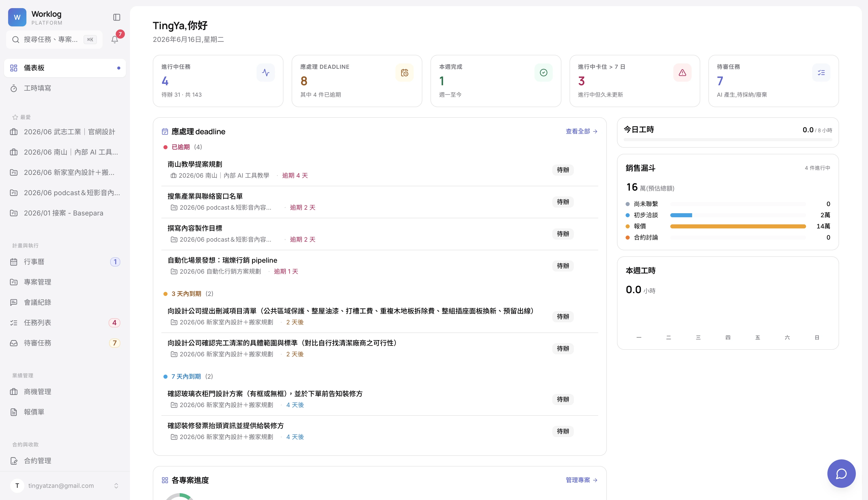Click the message icon for 會議紀錄

[x=14, y=302]
